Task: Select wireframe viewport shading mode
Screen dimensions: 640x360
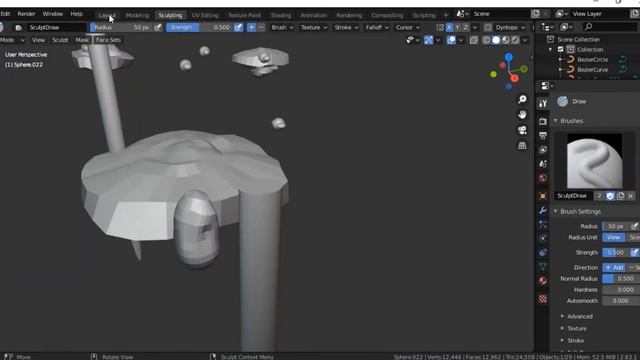Action: click(x=486, y=40)
